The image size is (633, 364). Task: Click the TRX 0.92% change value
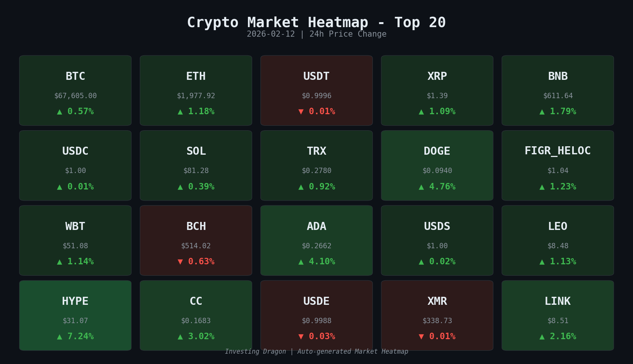[322, 187]
